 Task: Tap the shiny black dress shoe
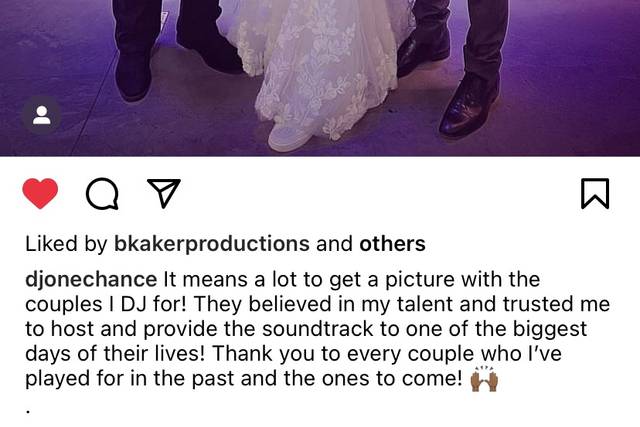469,108
